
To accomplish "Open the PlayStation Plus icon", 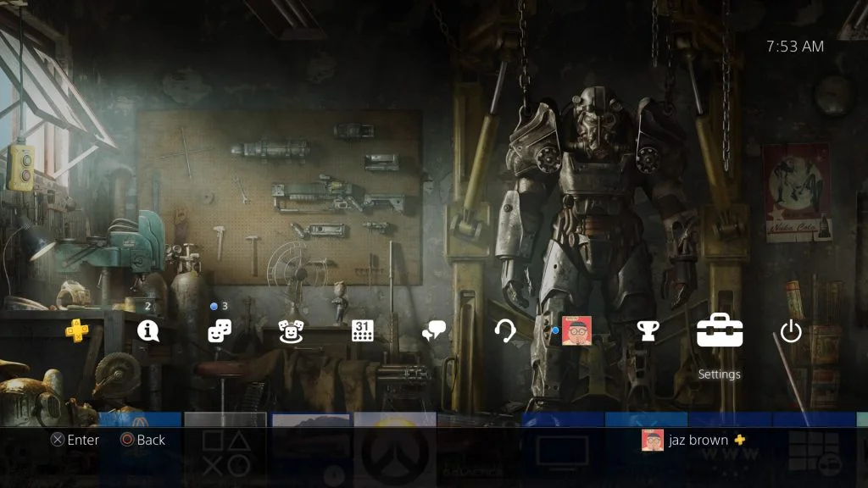I will [x=77, y=331].
